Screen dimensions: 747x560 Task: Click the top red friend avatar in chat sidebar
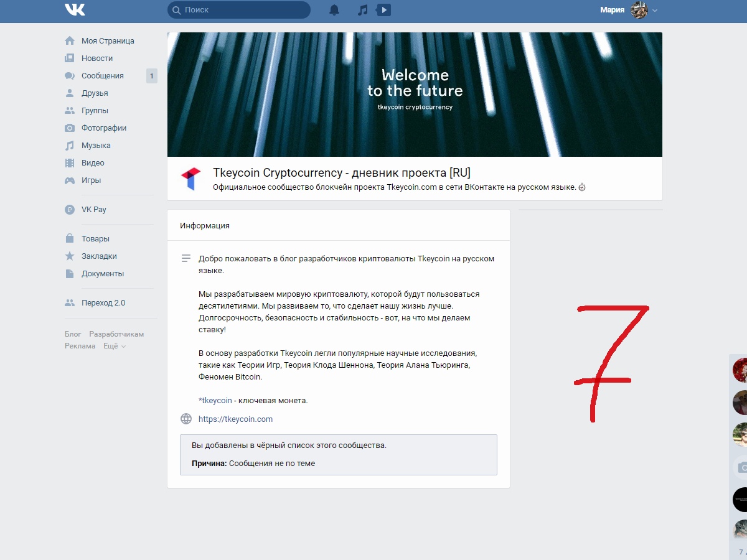tap(741, 370)
